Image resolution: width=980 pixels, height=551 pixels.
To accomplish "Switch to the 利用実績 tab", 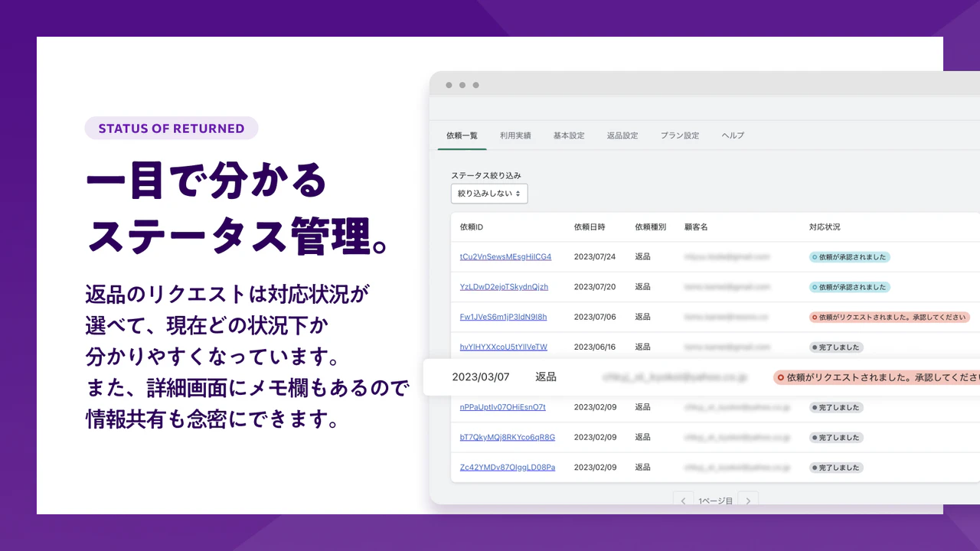I will click(515, 135).
